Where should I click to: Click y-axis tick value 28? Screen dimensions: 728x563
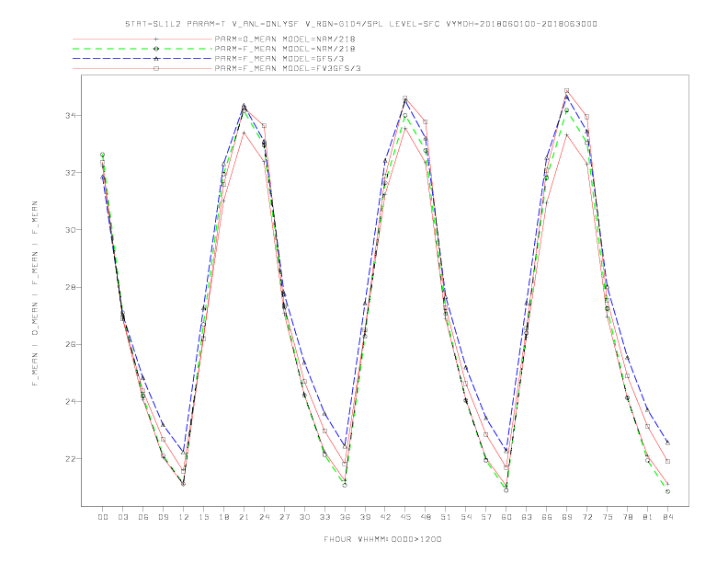click(70, 287)
